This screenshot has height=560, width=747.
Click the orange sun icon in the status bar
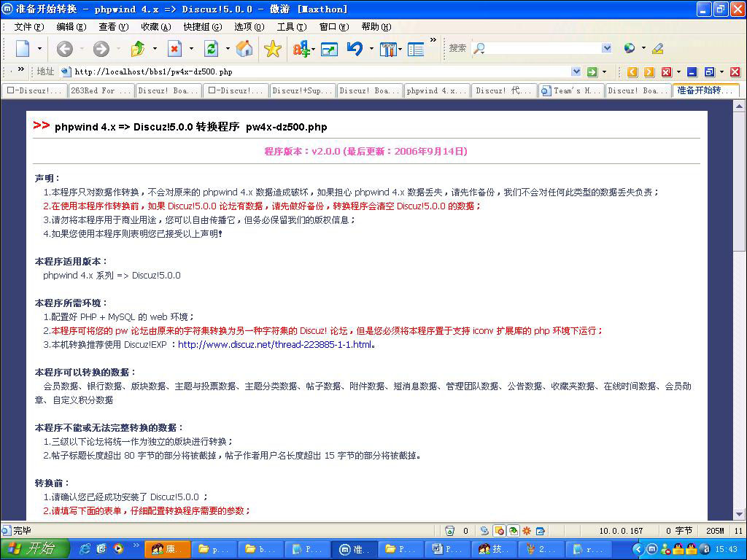coord(527,531)
